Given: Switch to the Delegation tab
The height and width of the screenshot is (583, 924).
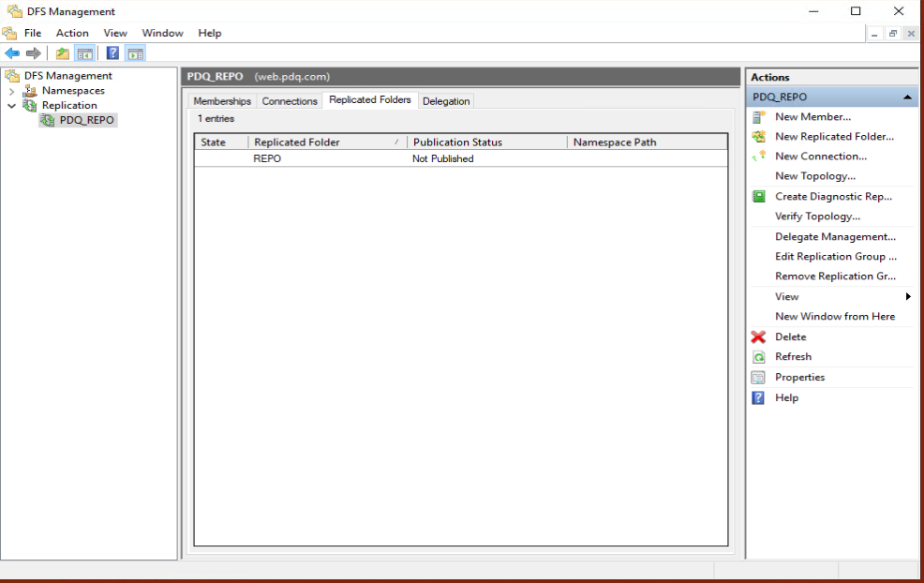Looking at the screenshot, I should pyautogui.click(x=446, y=101).
